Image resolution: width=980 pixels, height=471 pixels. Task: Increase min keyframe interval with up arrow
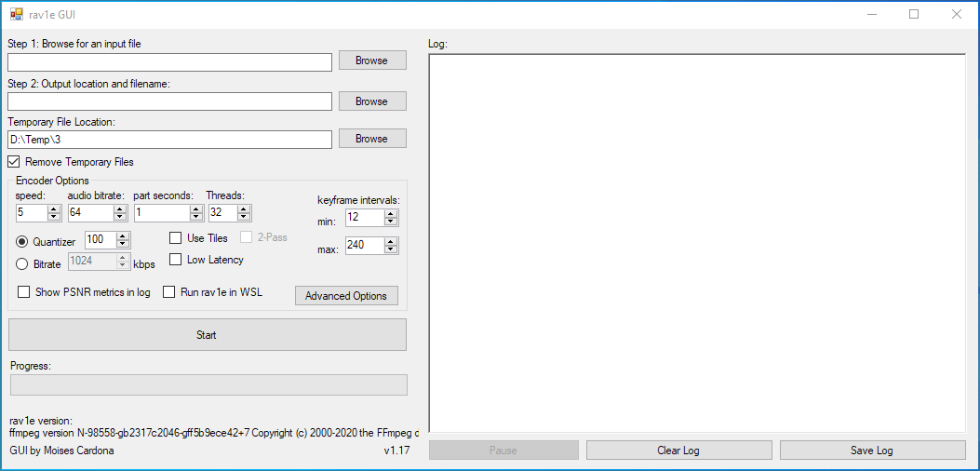click(391, 214)
